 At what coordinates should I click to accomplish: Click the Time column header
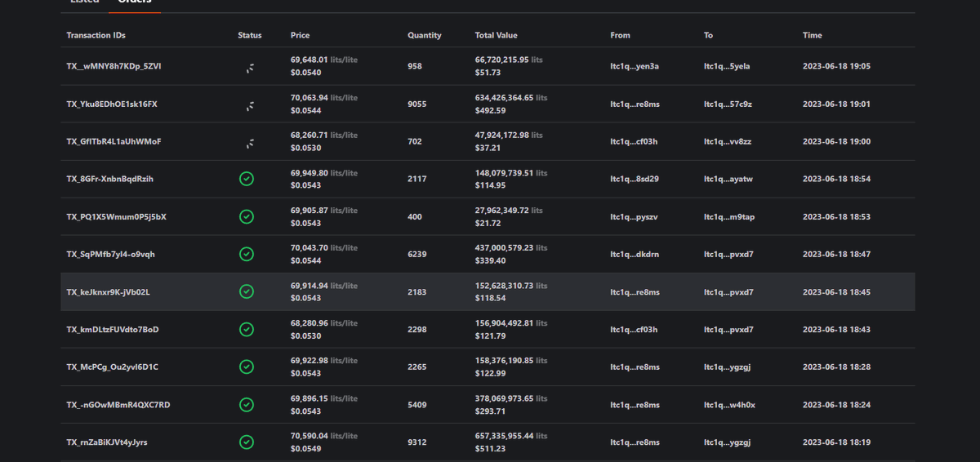point(813,35)
